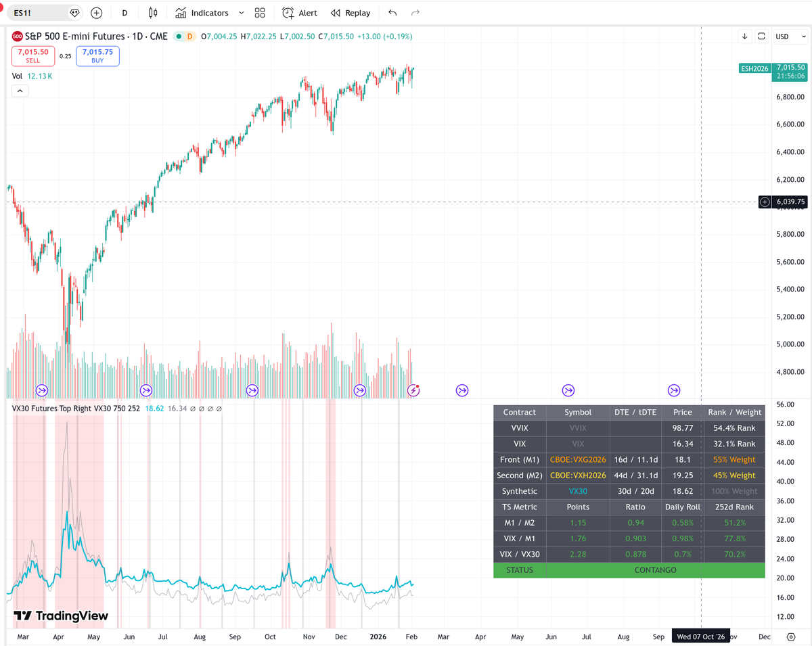Screen dimensions: 812x646
Task: Click the 56.00 label on indicator scale
Action: tap(786, 405)
